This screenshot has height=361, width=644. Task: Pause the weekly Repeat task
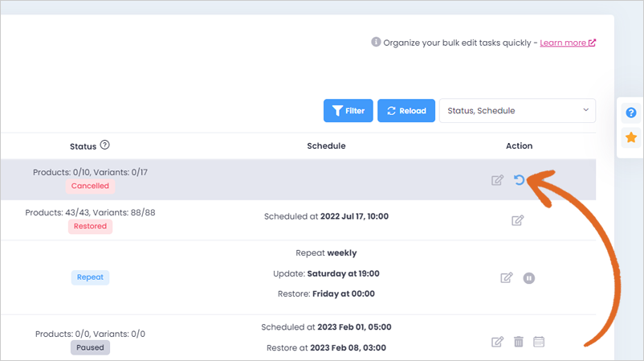coord(529,278)
